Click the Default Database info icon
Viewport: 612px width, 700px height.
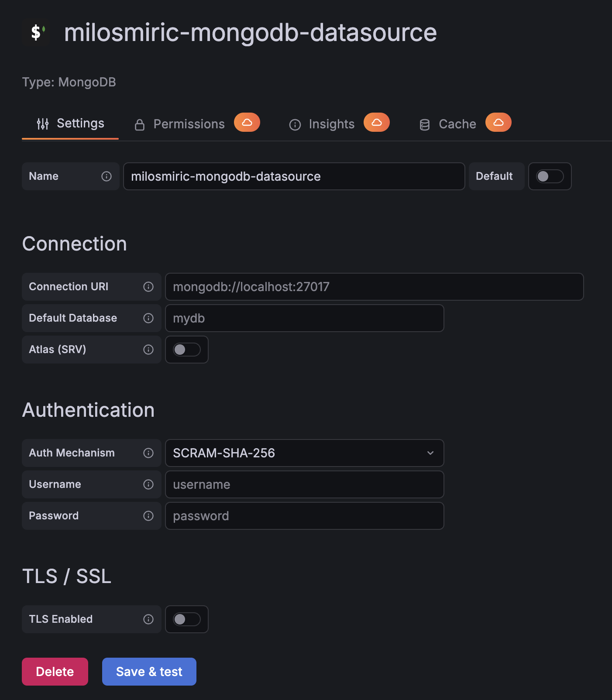tap(148, 318)
